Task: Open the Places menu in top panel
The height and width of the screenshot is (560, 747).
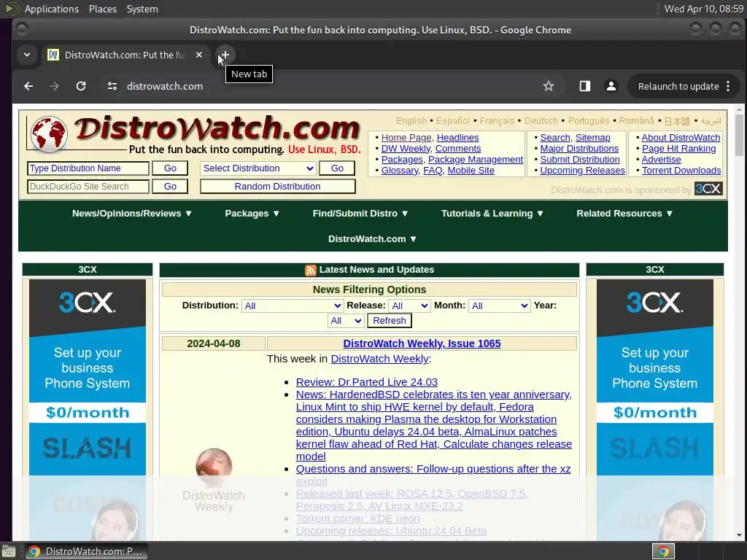Action: pyautogui.click(x=102, y=9)
